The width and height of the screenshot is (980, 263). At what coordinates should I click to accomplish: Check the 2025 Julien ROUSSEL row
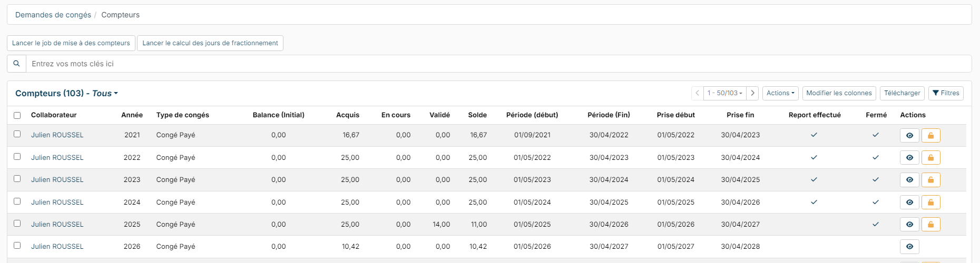coord(17,224)
